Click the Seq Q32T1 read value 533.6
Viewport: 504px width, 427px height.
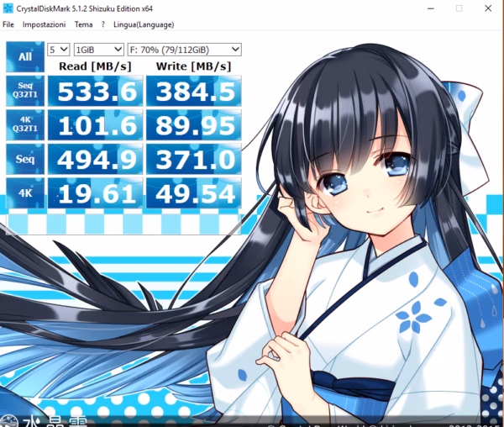click(96, 91)
